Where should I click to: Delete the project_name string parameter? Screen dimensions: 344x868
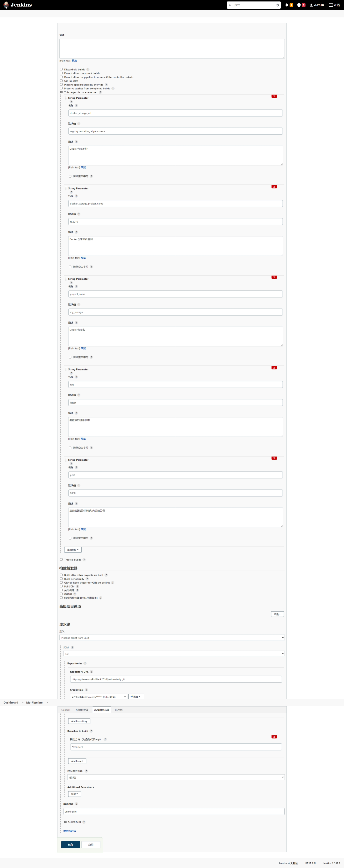[x=274, y=277]
